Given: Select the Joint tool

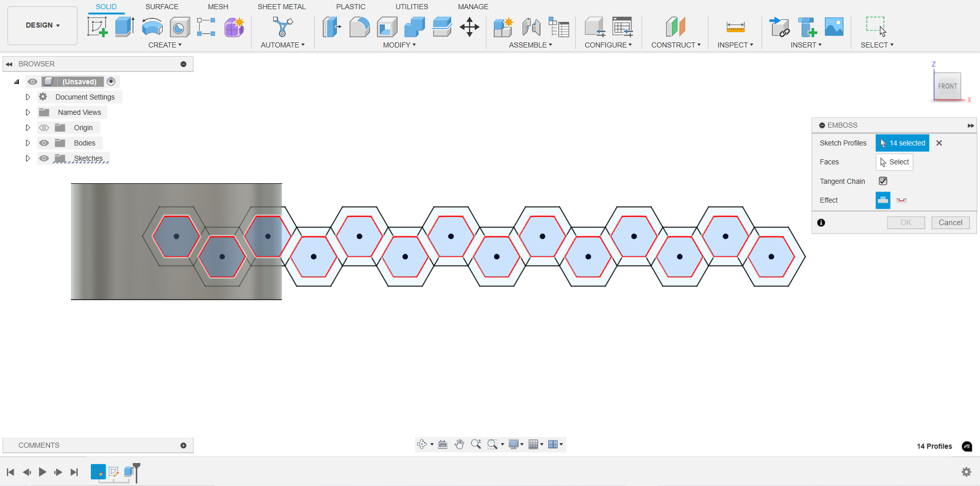Looking at the screenshot, I should point(531,27).
